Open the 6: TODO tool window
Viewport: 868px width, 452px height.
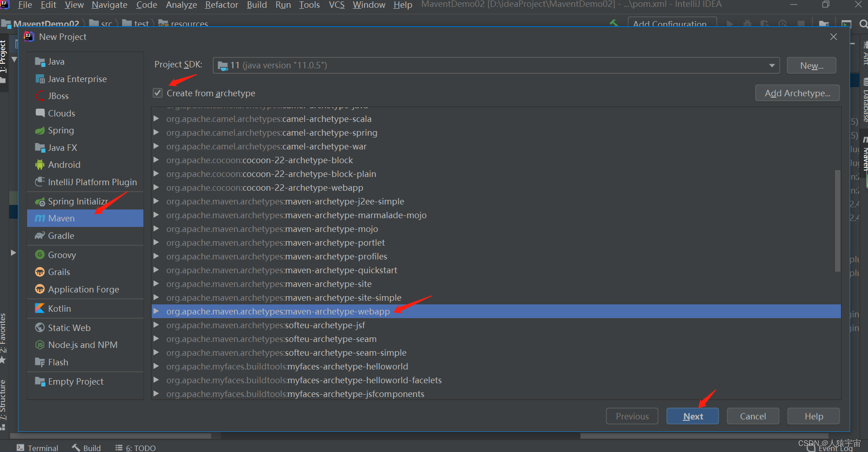[136, 448]
